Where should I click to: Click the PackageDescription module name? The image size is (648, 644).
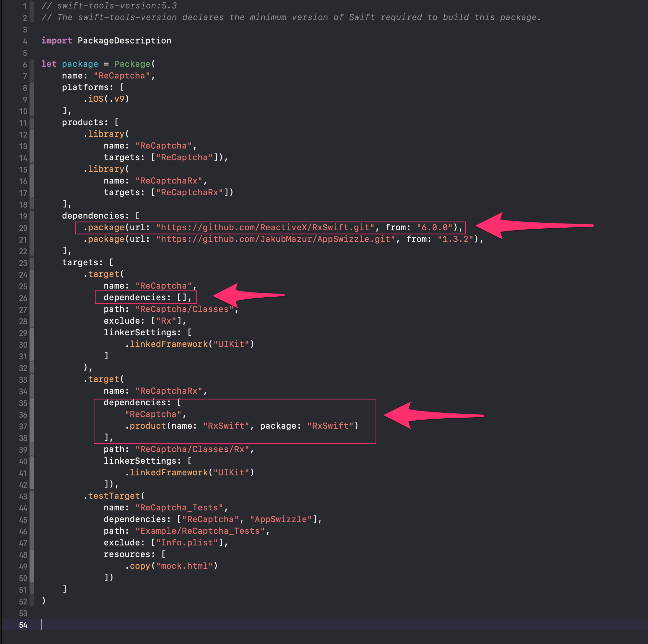[124, 41]
